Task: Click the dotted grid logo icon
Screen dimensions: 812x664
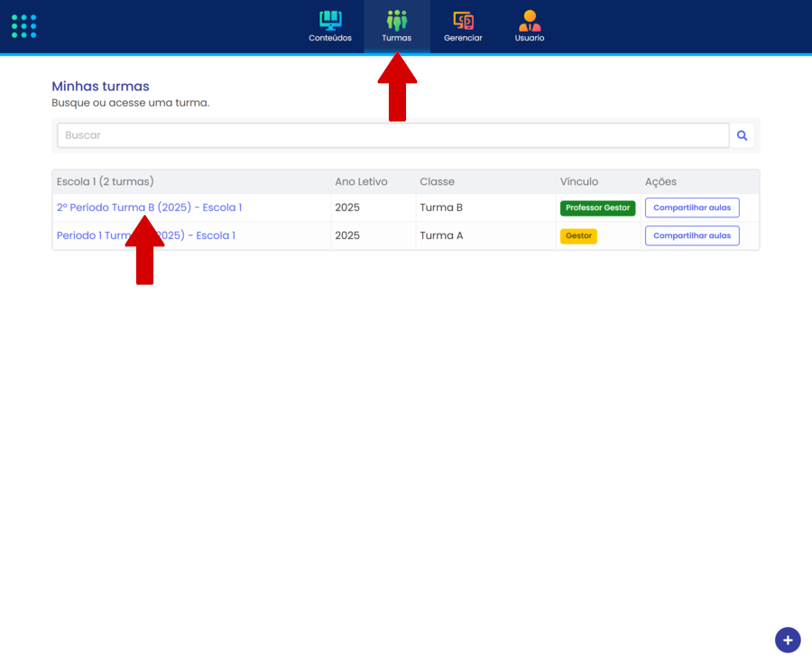Action: 24,26
